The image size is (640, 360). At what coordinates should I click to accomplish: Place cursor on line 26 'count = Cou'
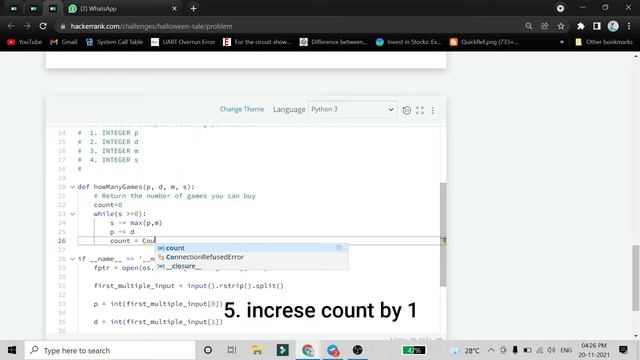pyautogui.click(x=133, y=241)
